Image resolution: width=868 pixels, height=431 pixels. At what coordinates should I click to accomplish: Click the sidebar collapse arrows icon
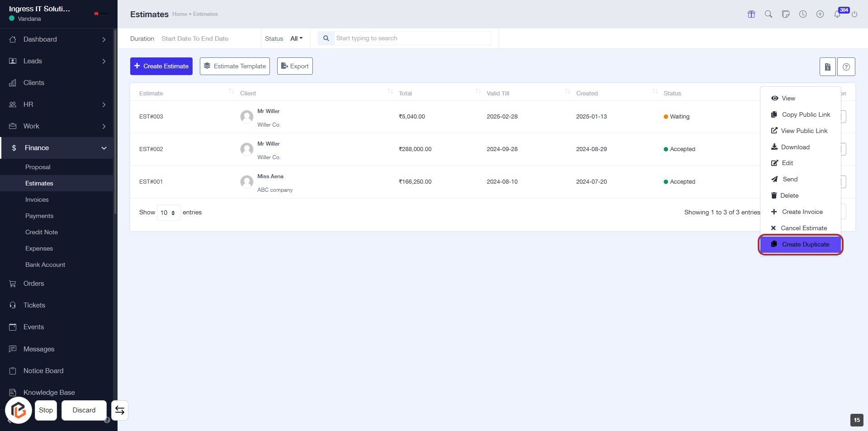[x=120, y=410]
